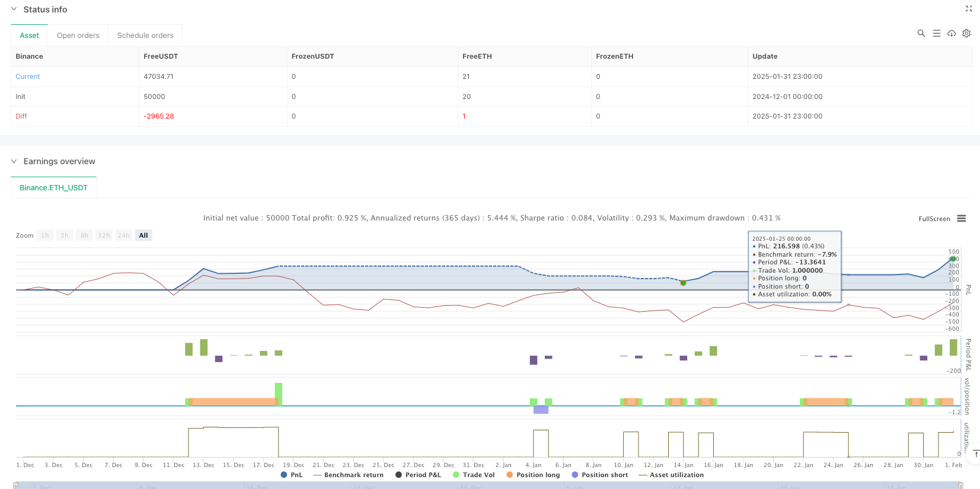Click the scroll-to-top arrow icon
This screenshot has height=489, width=980.
pyautogui.click(x=976, y=453)
